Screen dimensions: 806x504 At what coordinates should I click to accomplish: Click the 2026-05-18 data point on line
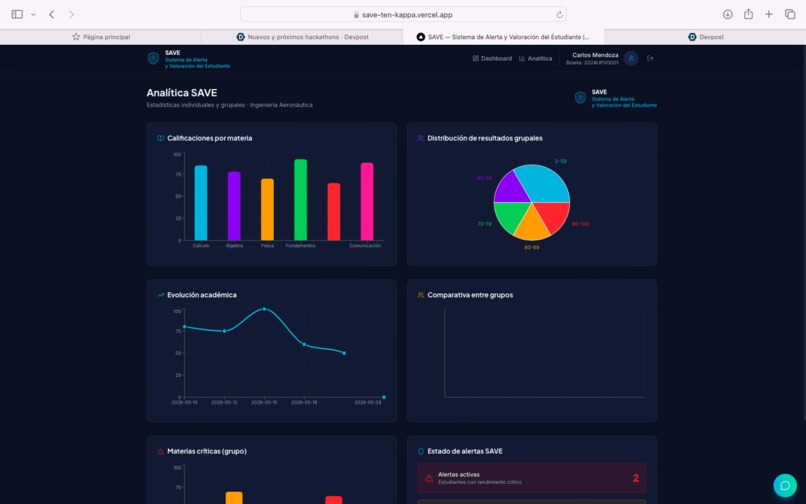pyautogui.click(x=304, y=344)
